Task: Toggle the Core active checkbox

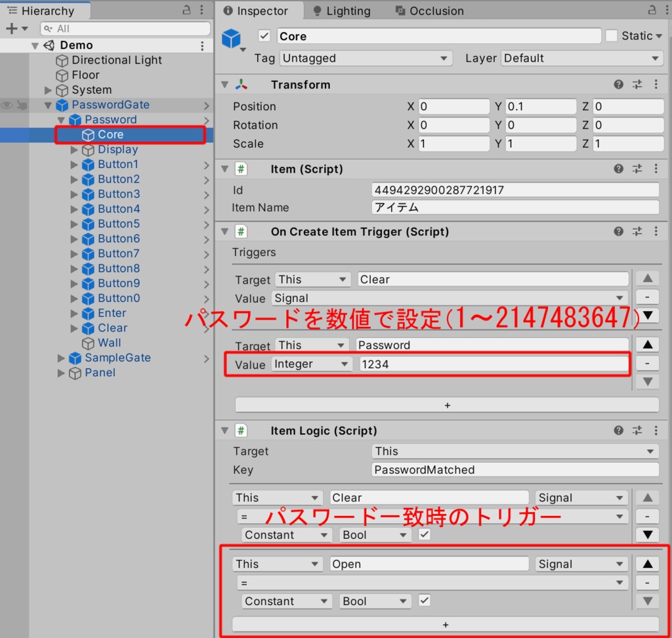Action: point(264,36)
